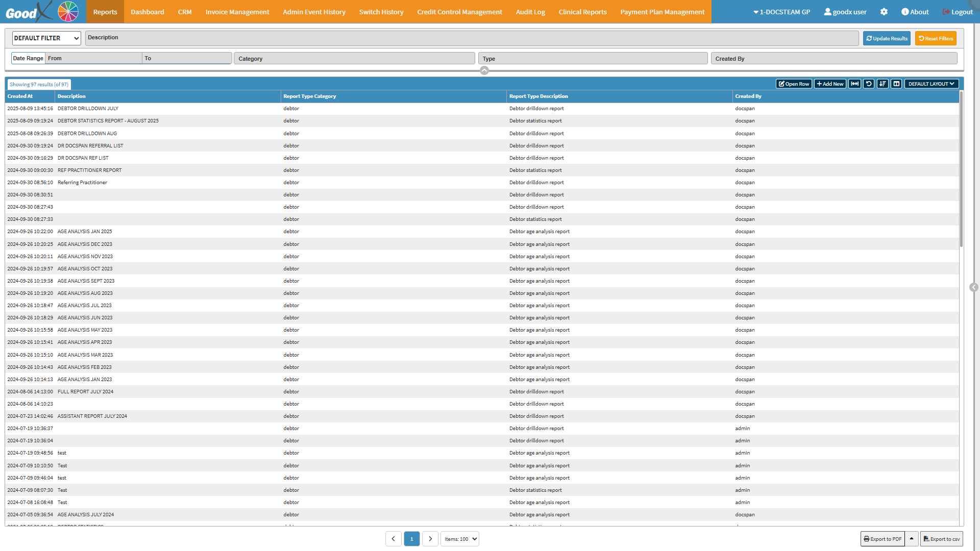980x551 pixels.
Task: Open the DEFAULT FILTER dropdown
Action: click(46, 38)
